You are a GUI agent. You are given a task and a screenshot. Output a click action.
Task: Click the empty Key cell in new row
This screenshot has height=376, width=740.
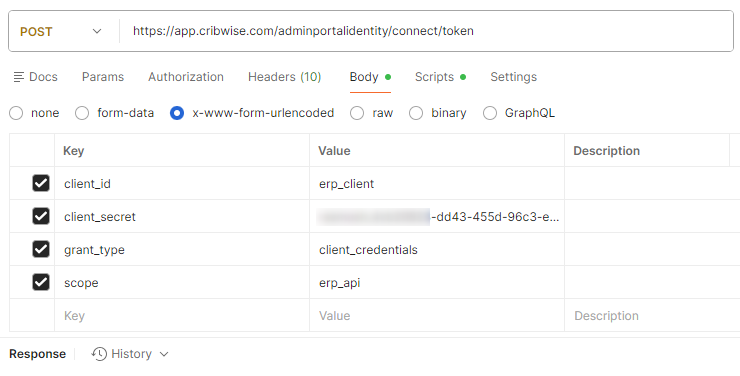182,315
